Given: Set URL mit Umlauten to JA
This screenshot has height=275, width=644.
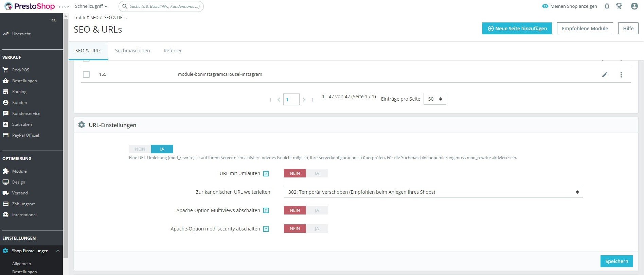Looking at the screenshot, I should 317,173.
